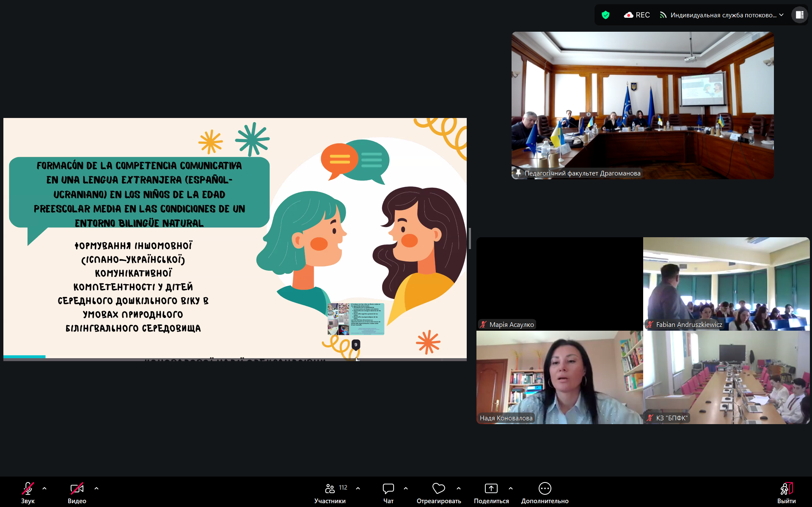The height and width of the screenshot is (507, 812).
Task: Toggle the view layout icon at top right
Action: 799,15
